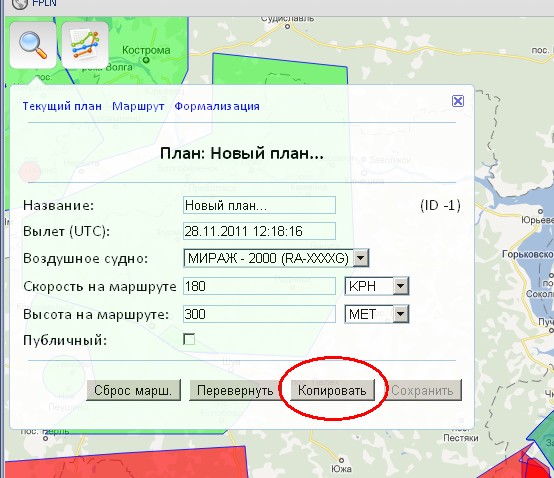Click the Кострома city marker on map

pyautogui.click(x=146, y=60)
